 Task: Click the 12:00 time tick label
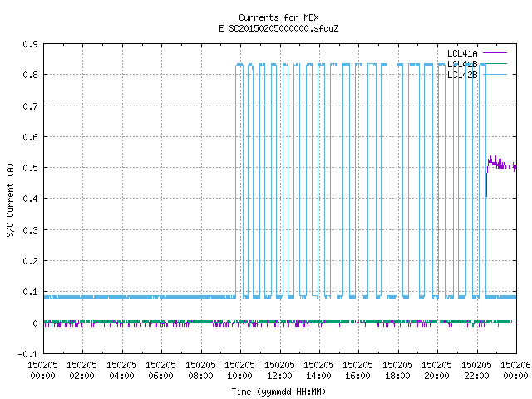279,376
